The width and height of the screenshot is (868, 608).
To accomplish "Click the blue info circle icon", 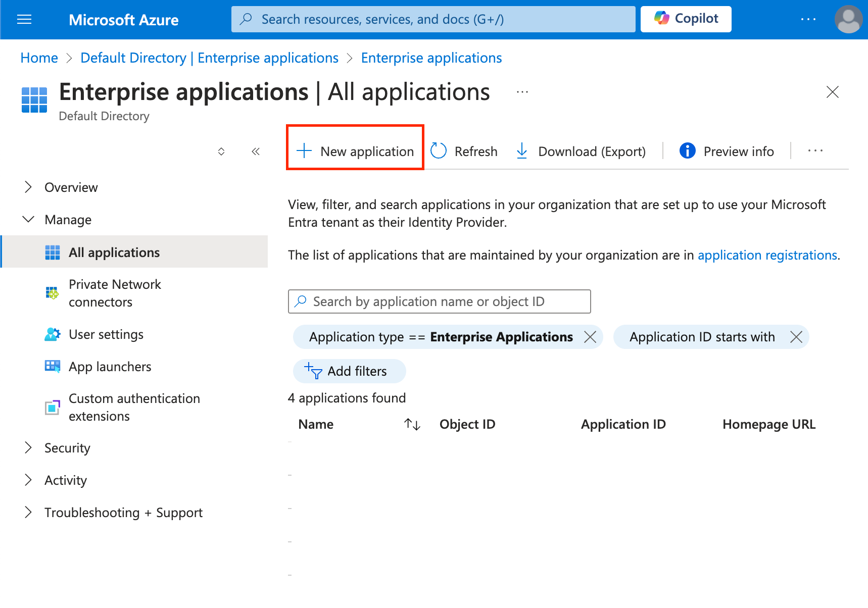I will [x=688, y=150].
